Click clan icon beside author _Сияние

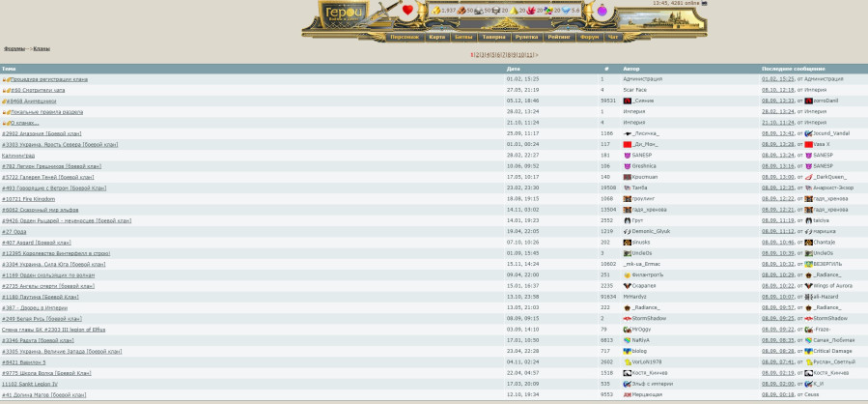pyautogui.click(x=628, y=101)
